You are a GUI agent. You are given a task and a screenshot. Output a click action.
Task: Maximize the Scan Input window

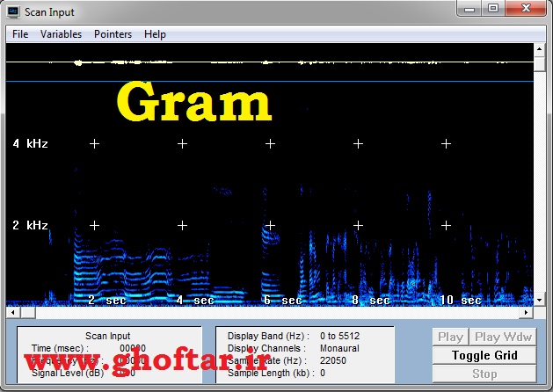(x=493, y=9)
